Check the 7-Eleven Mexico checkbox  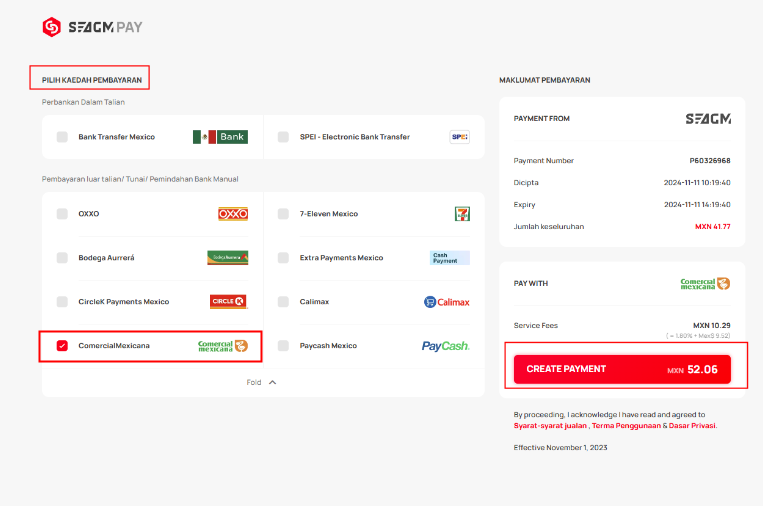tap(283, 214)
